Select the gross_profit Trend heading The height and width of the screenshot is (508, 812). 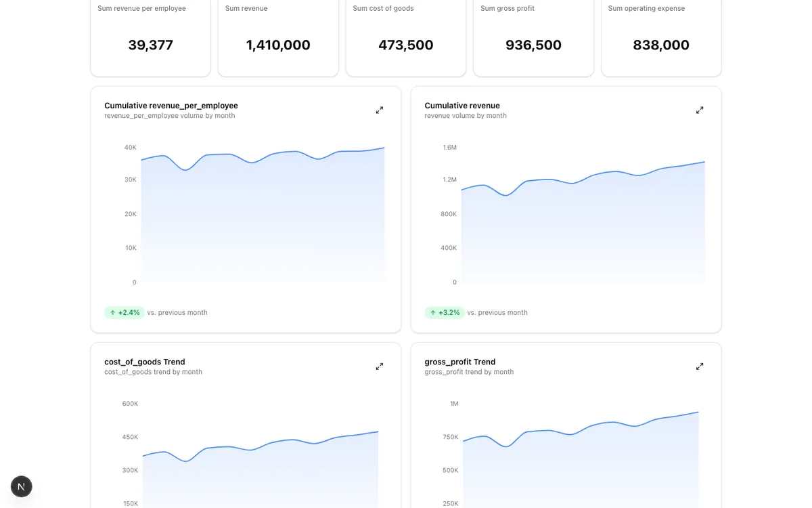point(460,362)
